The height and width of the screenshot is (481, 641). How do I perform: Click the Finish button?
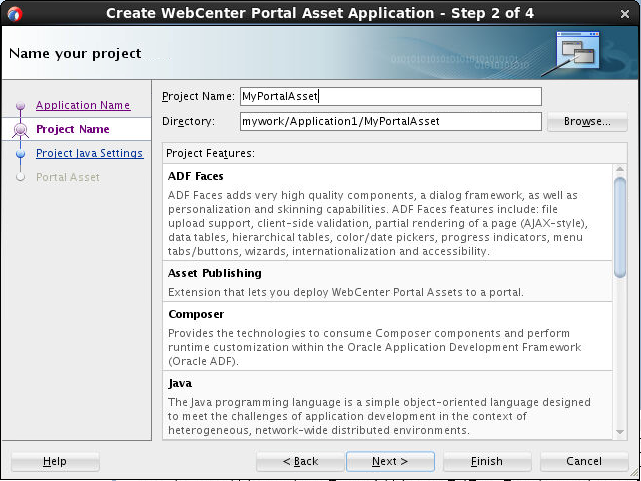point(487,461)
